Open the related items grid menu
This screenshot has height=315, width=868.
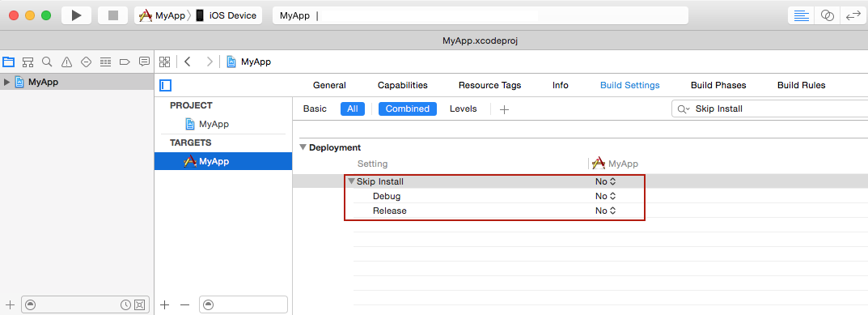point(164,62)
